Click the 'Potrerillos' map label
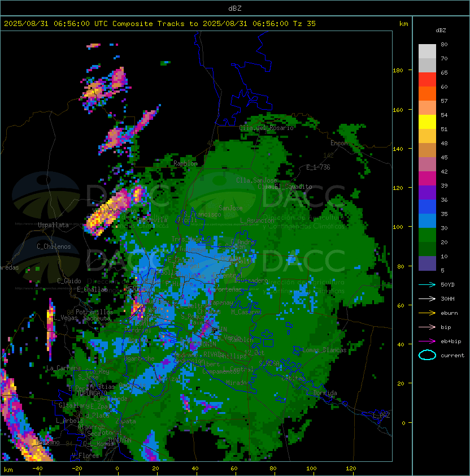 (x=94, y=311)
